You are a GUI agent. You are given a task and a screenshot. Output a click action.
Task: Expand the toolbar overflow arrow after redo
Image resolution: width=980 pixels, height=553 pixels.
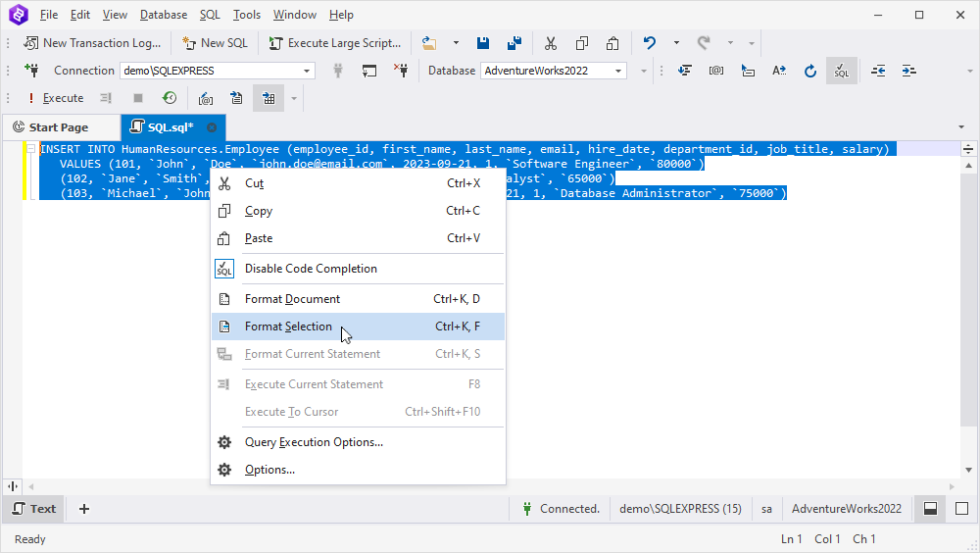point(752,43)
